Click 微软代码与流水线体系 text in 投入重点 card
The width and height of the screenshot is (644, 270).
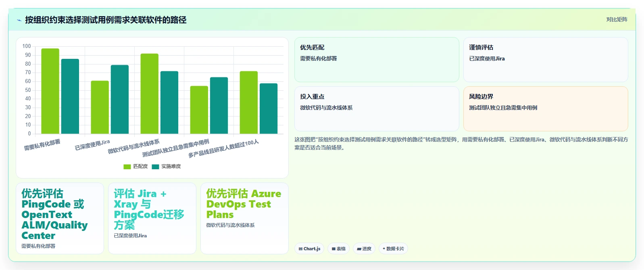(326, 108)
